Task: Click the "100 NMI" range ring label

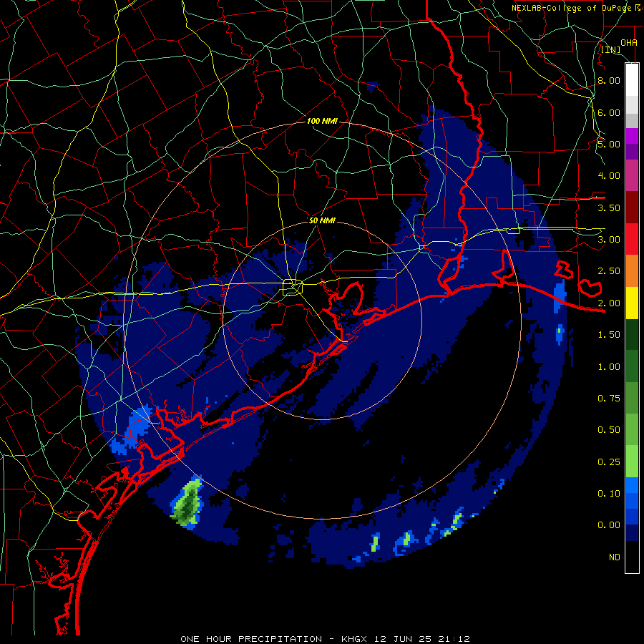Action: (x=322, y=121)
